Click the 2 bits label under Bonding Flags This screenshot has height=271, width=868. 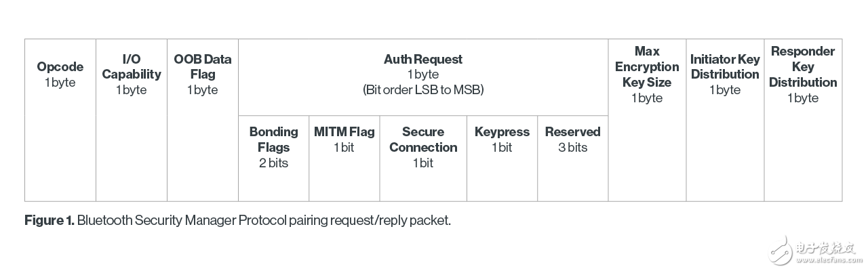[x=273, y=163]
